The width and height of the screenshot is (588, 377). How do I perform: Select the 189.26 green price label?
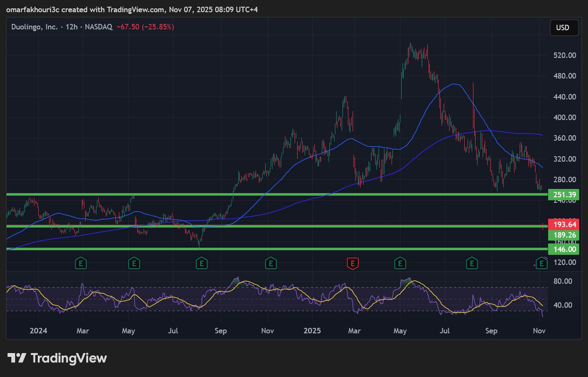(564, 235)
